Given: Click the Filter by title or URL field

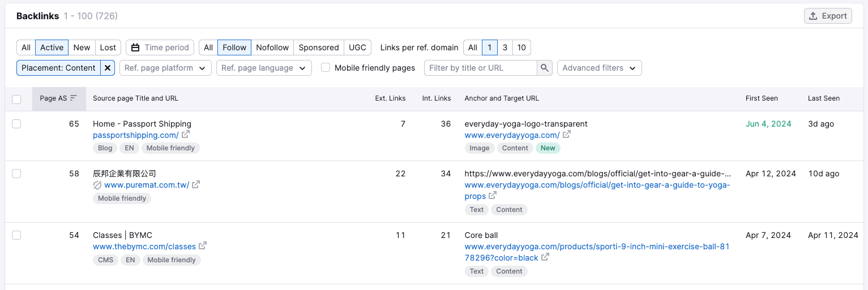Looking at the screenshot, I should click(x=480, y=68).
